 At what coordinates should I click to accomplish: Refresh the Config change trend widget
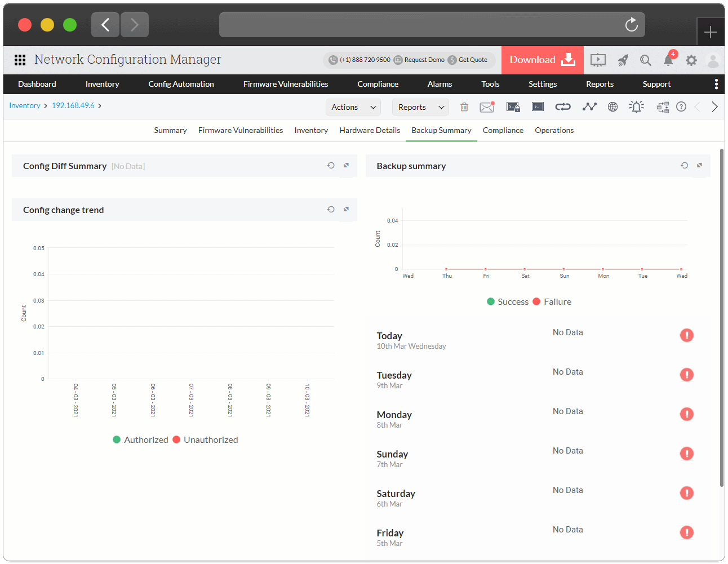(331, 210)
